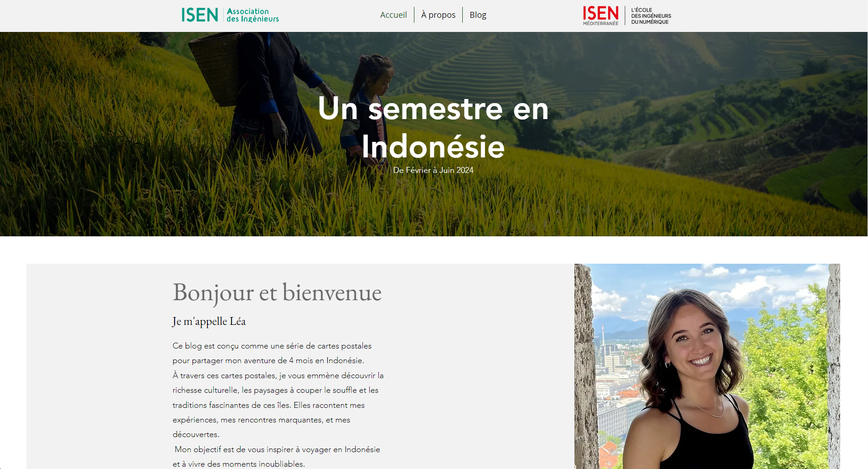
Task: Click the green ISEN logo
Action: 200,15
